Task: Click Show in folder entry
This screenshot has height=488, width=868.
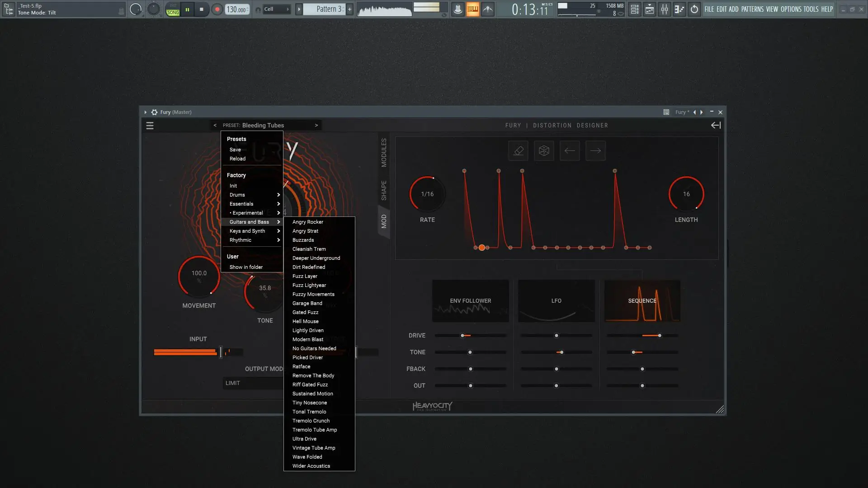Action: pos(245,267)
